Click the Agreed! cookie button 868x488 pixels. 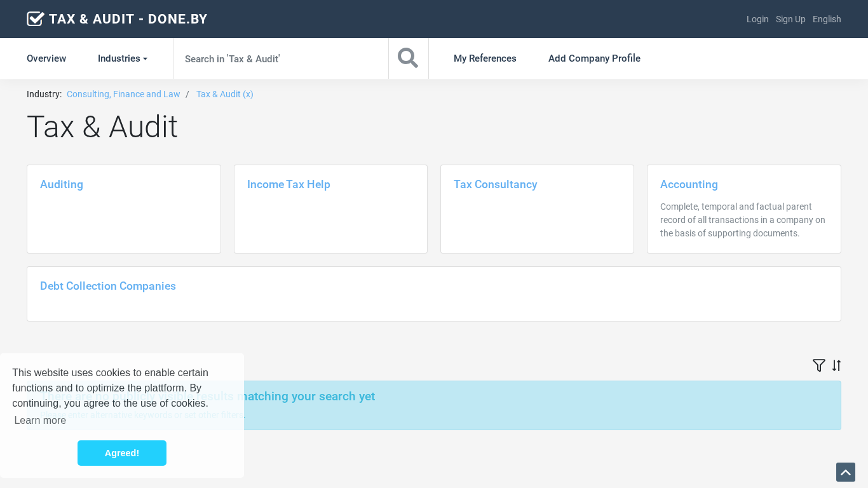pos(122,453)
